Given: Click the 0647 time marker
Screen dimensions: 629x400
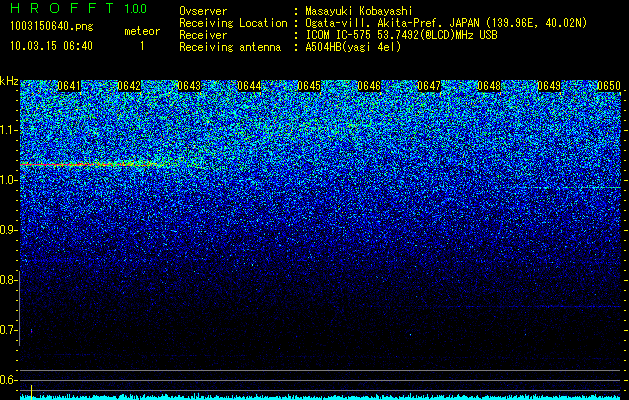Looking at the screenshot, I should coord(429,86).
